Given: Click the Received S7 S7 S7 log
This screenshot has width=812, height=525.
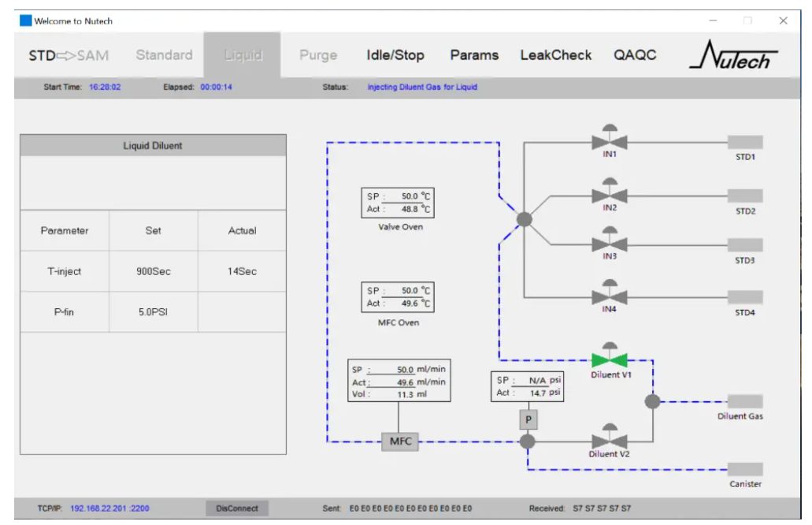Looking at the screenshot, I should coord(602,508).
